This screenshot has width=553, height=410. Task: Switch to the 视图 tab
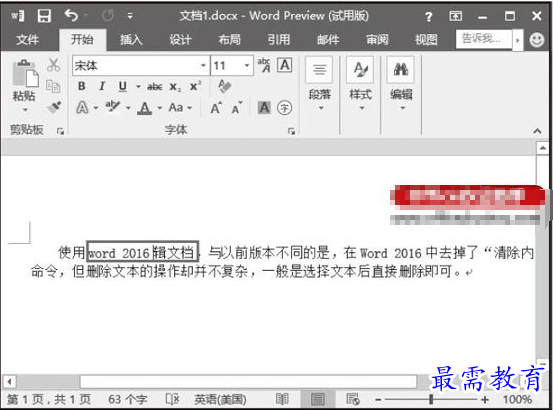(x=426, y=39)
